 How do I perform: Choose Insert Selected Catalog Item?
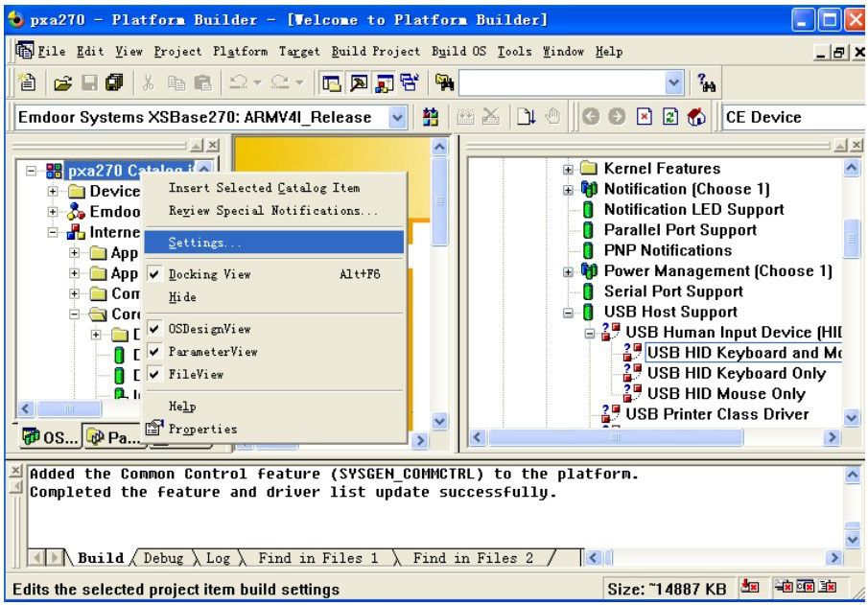tap(264, 188)
